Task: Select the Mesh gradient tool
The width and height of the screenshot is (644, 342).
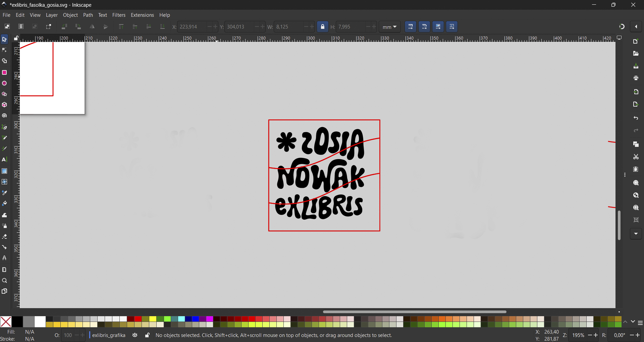Action: pyautogui.click(x=4, y=182)
